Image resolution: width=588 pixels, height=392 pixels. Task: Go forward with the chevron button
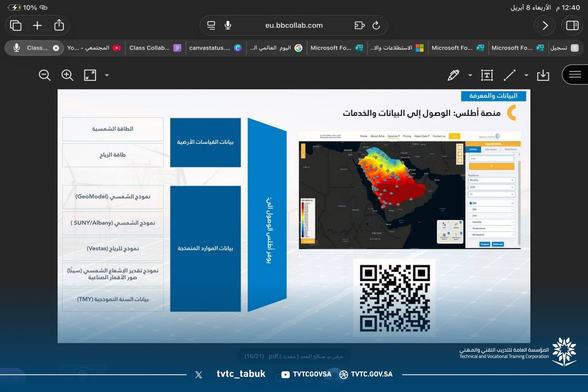coord(544,25)
